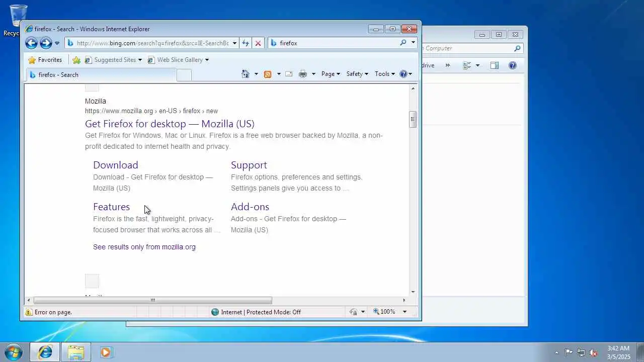Click the Back navigation arrow
644x362 pixels.
coord(31,43)
